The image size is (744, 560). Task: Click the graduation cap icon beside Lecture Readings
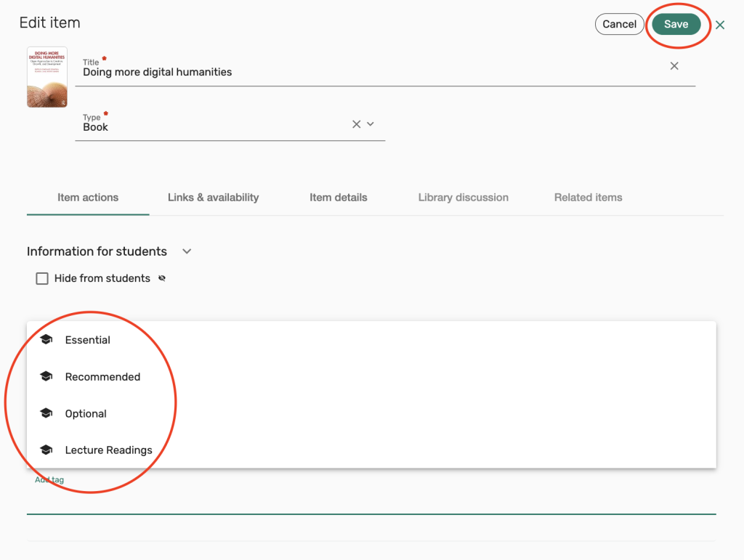tap(46, 450)
